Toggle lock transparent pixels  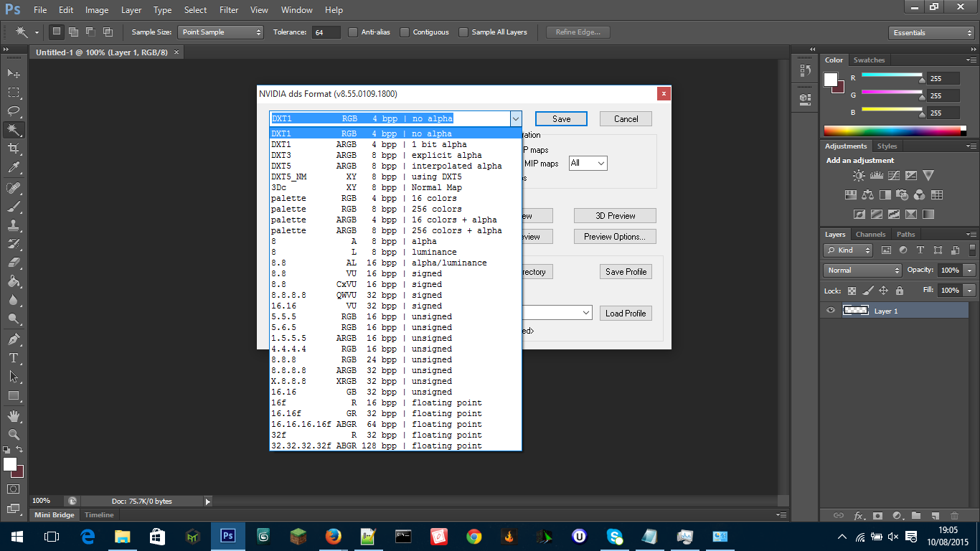[x=852, y=291]
